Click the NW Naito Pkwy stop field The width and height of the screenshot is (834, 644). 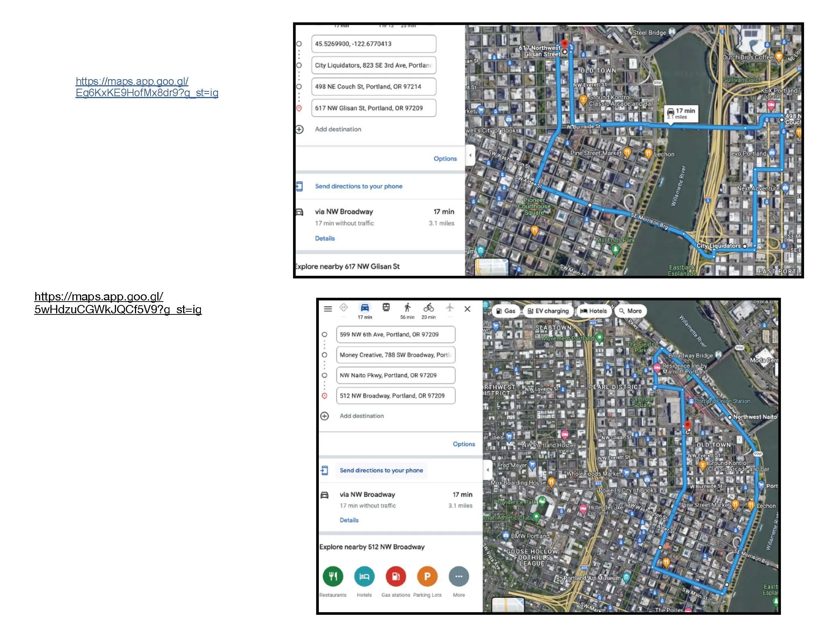click(x=396, y=375)
